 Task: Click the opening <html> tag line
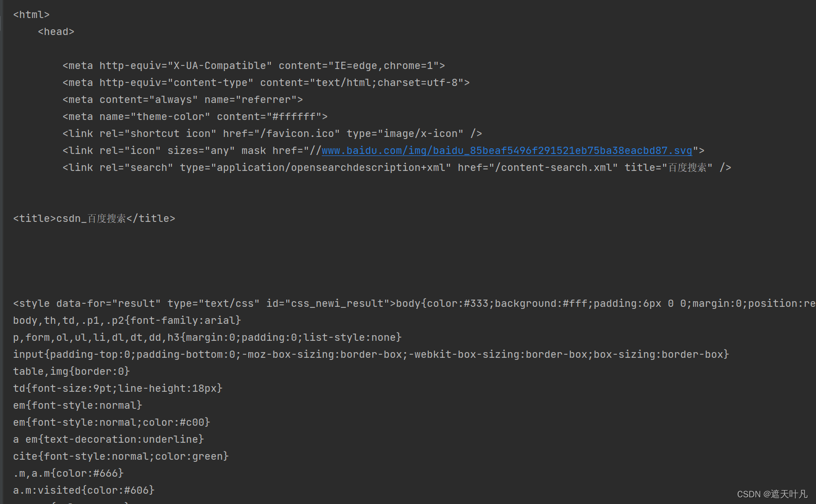(x=31, y=14)
